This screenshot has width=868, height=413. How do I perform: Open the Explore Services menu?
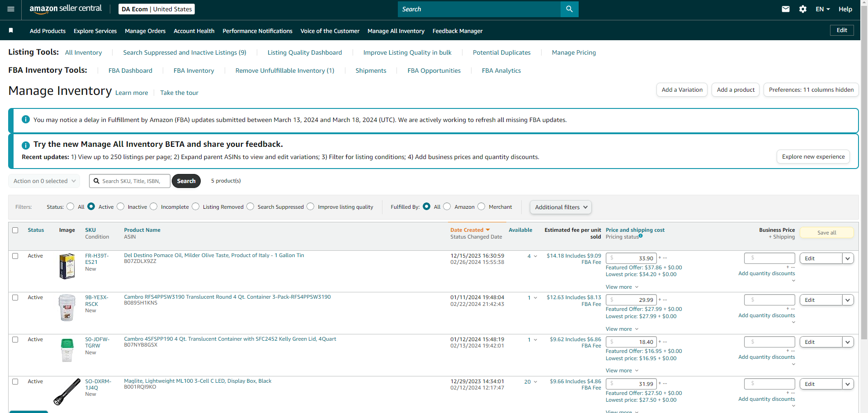point(95,31)
